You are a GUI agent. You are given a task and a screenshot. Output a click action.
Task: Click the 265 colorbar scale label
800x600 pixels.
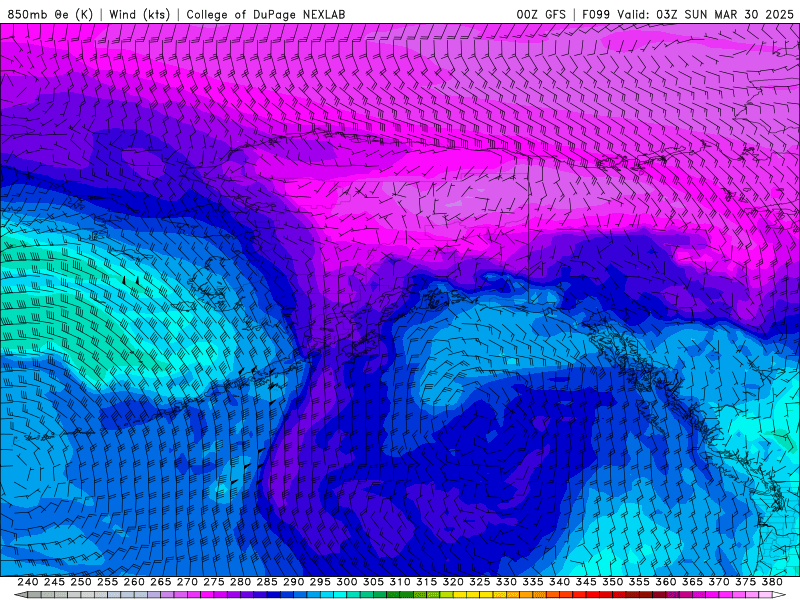coord(161,582)
